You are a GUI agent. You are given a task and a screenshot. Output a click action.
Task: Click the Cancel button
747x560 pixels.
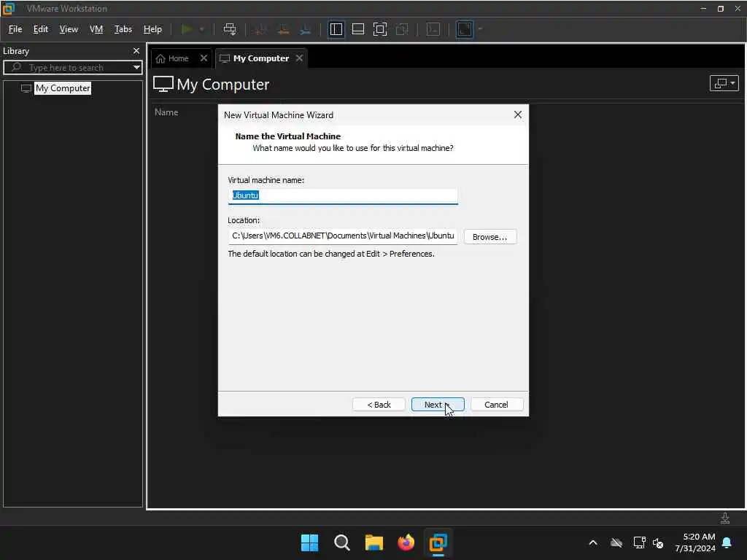[x=496, y=404]
